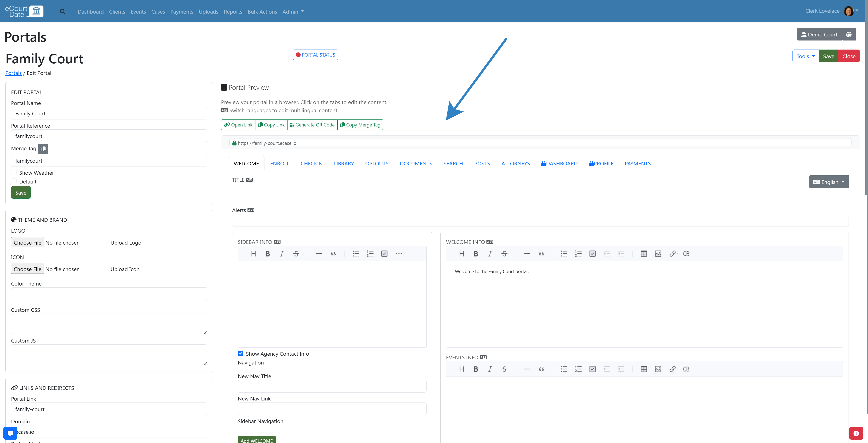868x443 pixels.
Task: Show more tools in Sidebar Info editor
Action: (399, 254)
